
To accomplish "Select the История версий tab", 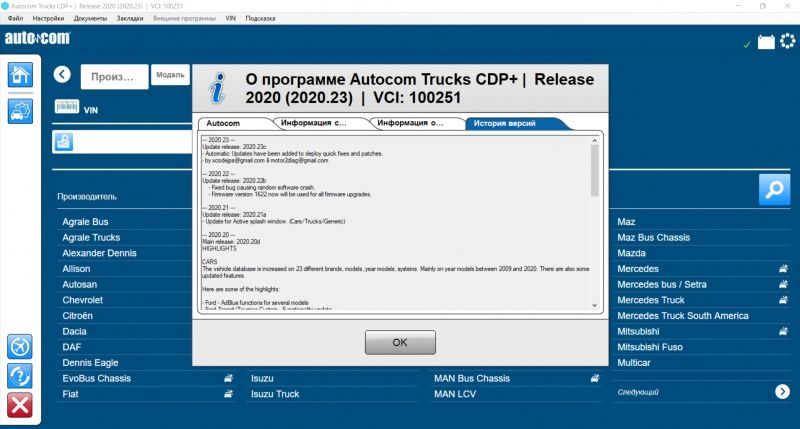I will pyautogui.click(x=515, y=123).
